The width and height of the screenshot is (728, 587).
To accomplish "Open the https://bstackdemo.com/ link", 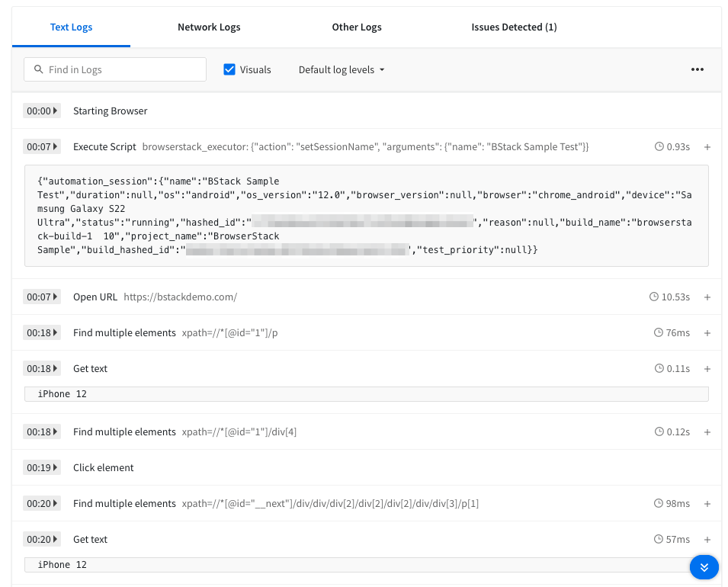I will click(180, 297).
